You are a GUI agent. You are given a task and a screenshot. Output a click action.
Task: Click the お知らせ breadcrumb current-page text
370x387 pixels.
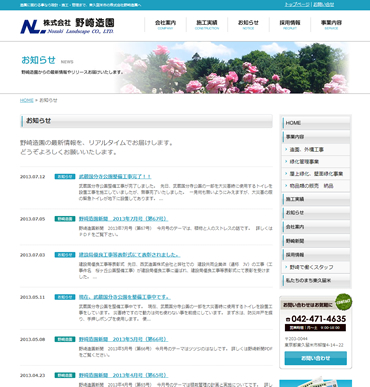coord(48,100)
